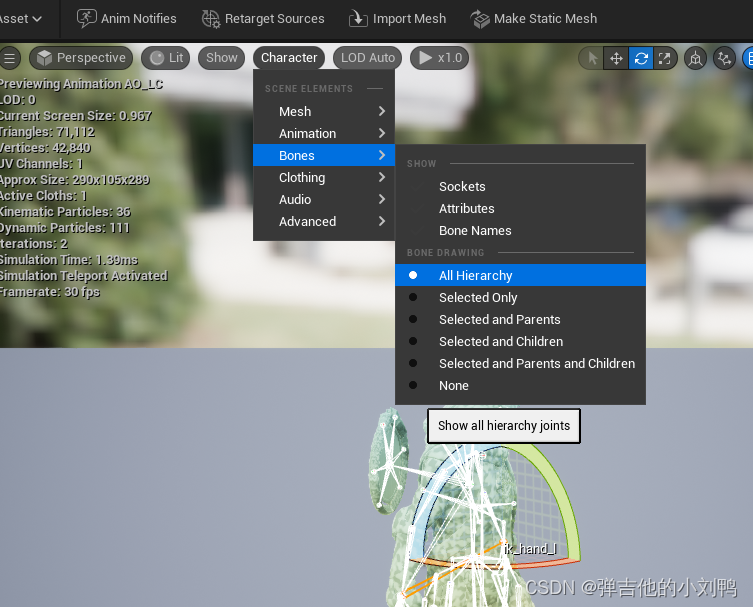Click the ik_hand_l bone label
The height and width of the screenshot is (607, 753).
[530, 549]
